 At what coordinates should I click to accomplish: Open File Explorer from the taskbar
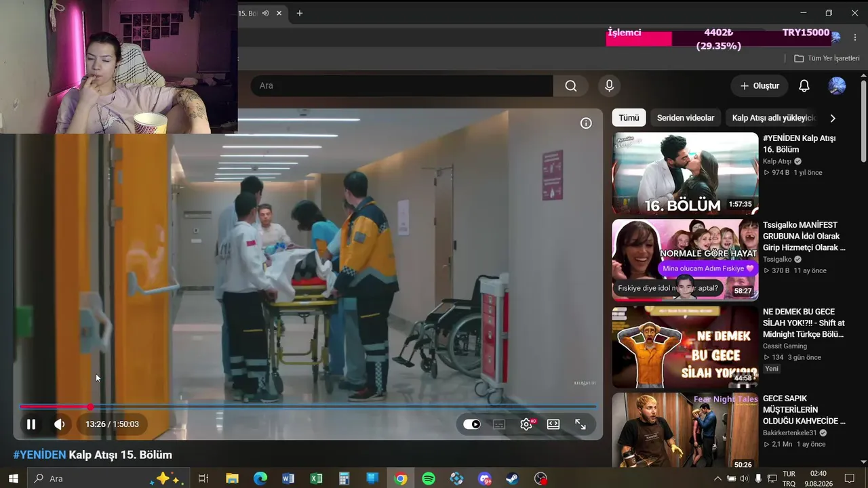click(x=232, y=479)
